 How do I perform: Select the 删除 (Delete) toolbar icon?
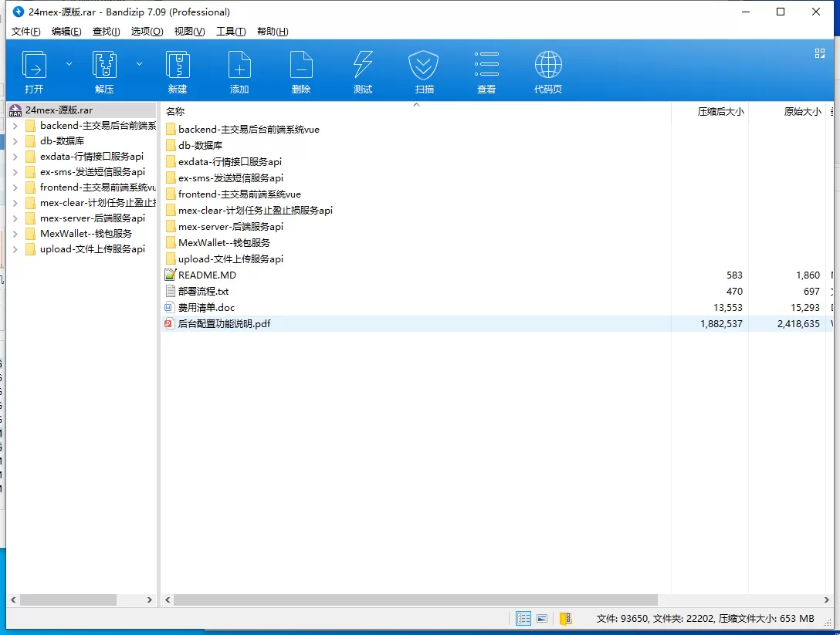click(301, 69)
